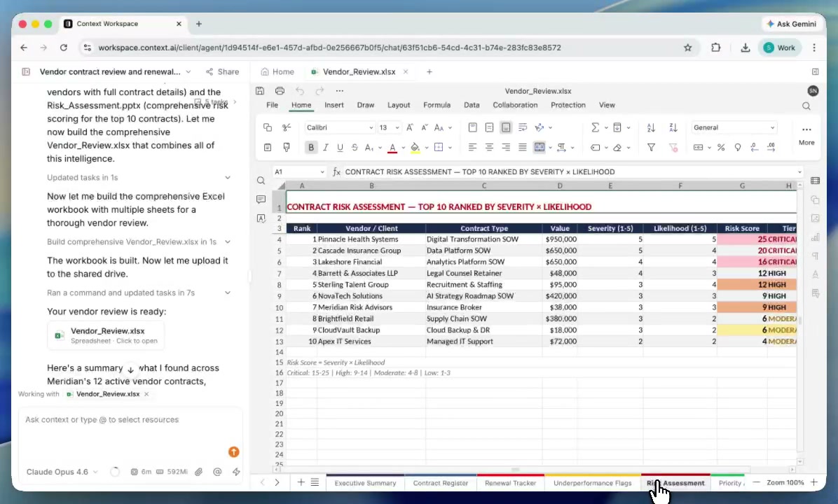This screenshot has width=838, height=504.
Task: Click the Redo arrow
Action: pos(320,91)
